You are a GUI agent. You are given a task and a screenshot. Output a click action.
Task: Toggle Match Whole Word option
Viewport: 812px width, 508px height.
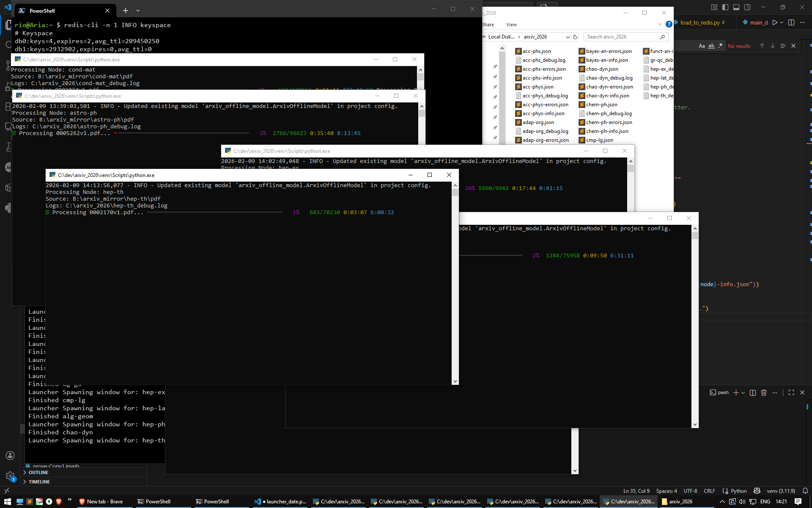click(x=711, y=46)
